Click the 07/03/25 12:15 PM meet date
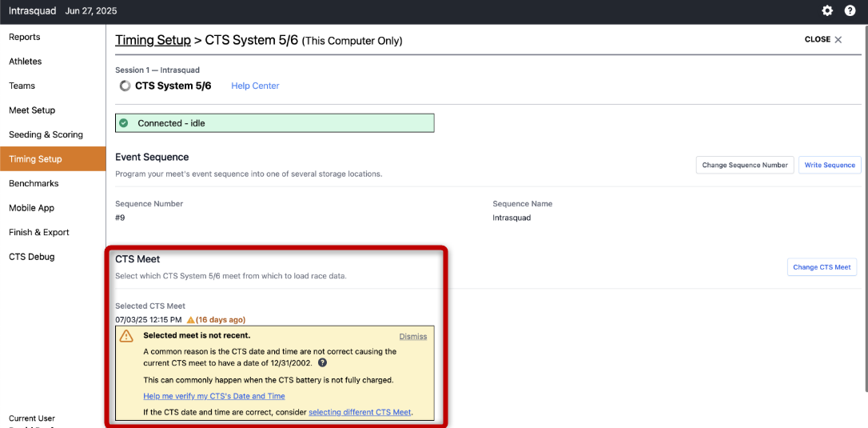 click(x=149, y=320)
